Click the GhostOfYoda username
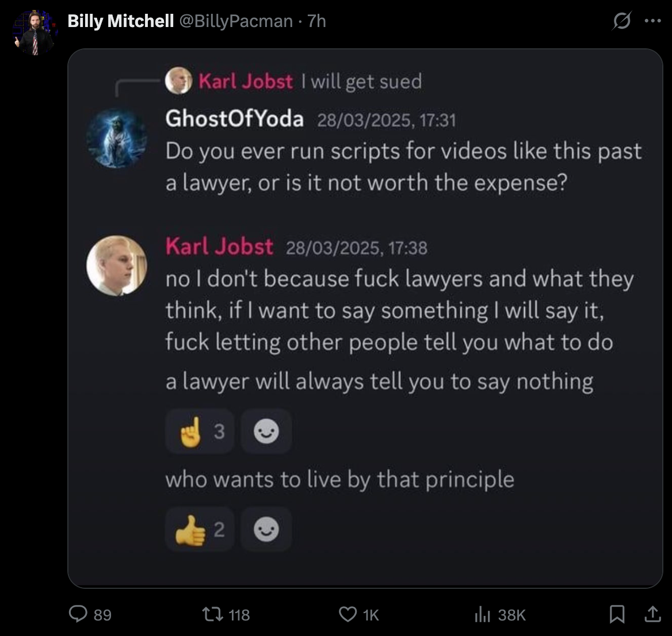Viewport: 672px width, 636px height. 234,119
